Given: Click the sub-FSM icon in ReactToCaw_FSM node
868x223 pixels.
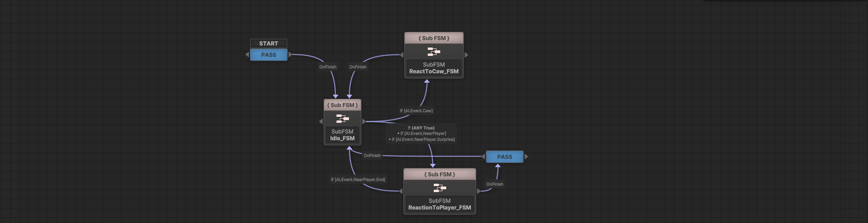Looking at the screenshot, I should [x=433, y=51].
